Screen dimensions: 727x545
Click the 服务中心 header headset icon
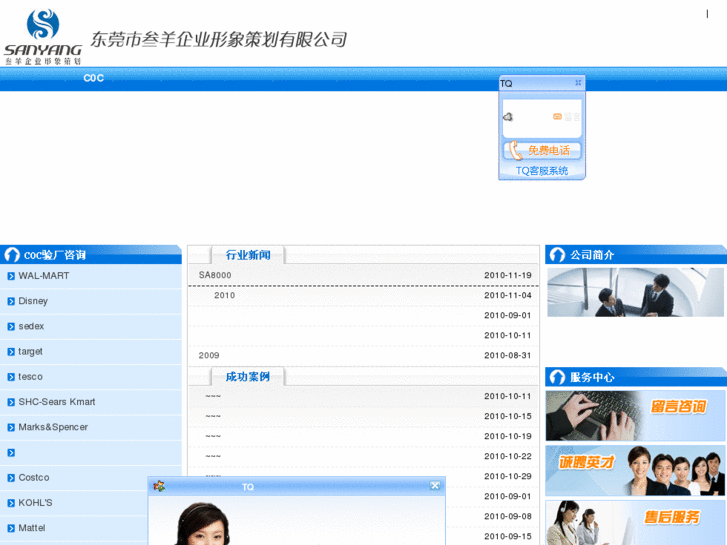557,377
